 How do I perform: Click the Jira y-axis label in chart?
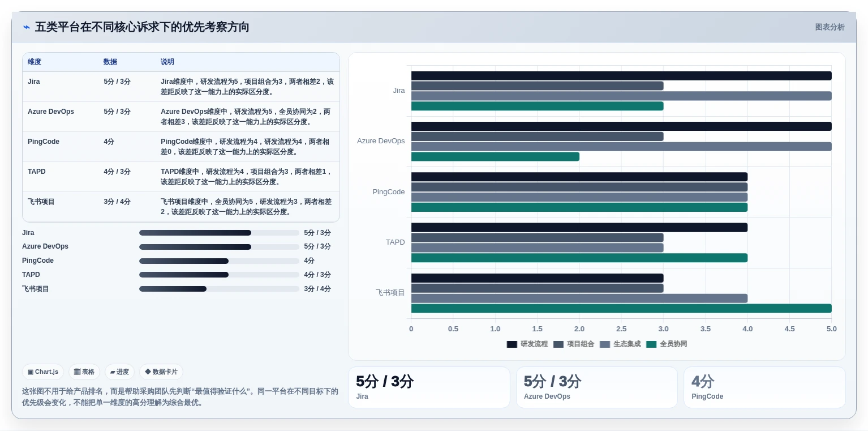(x=399, y=91)
